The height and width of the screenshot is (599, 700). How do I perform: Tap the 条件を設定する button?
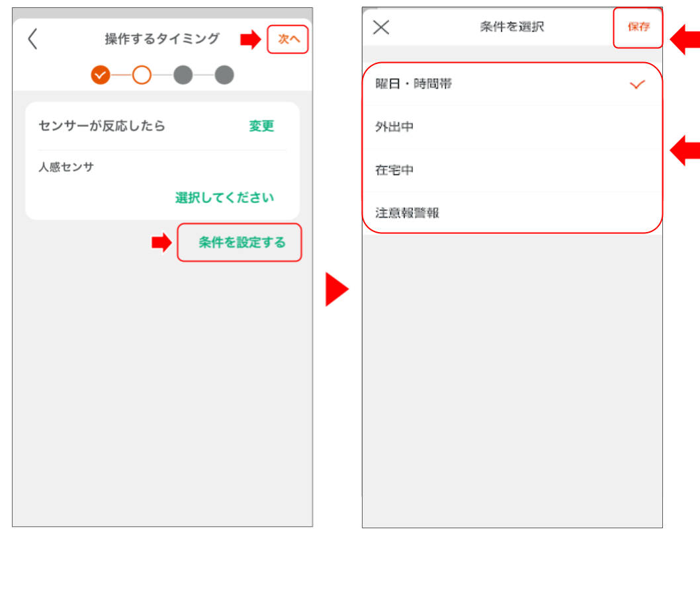[x=239, y=243]
